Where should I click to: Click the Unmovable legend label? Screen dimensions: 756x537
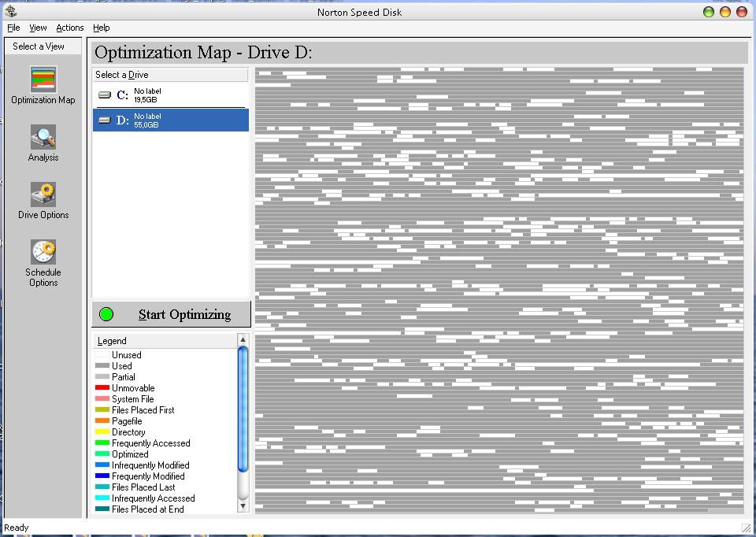[x=133, y=388]
